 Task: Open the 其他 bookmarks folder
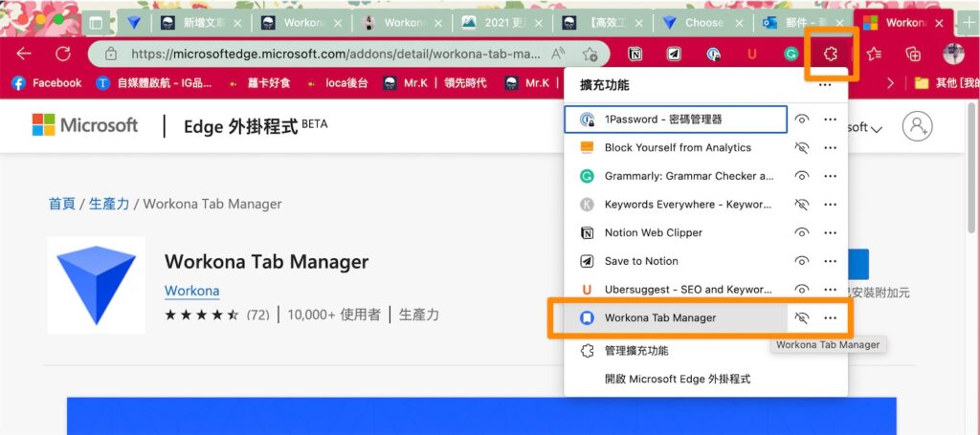946,83
